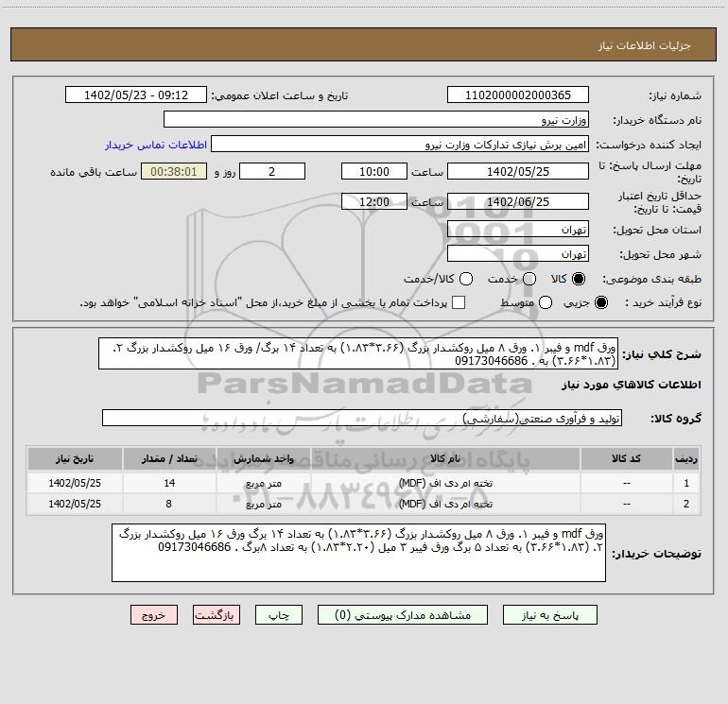Click row 2 date cell 1402/05/25

tap(75, 504)
